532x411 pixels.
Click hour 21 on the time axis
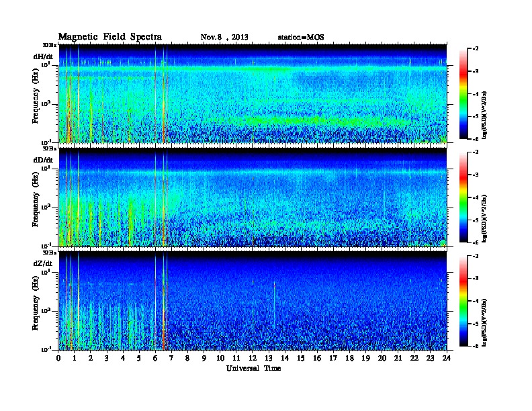click(x=398, y=358)
